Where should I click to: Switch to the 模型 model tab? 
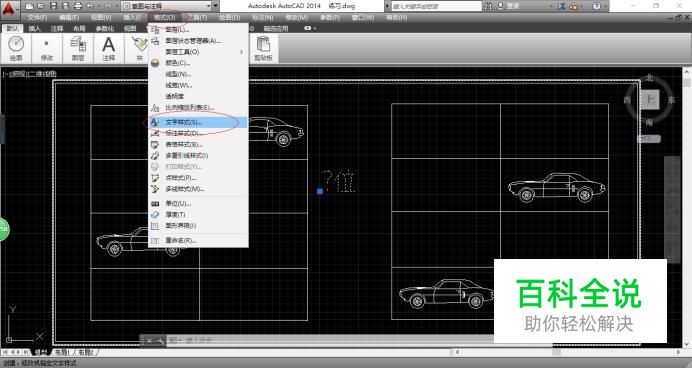[x=41, y=352]
